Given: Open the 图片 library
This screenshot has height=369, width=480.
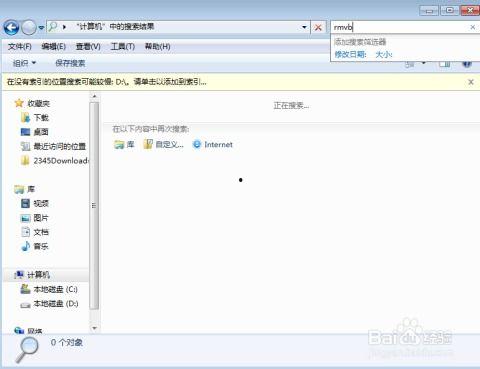Looking at the screenshot, I should tap(35, 218).
